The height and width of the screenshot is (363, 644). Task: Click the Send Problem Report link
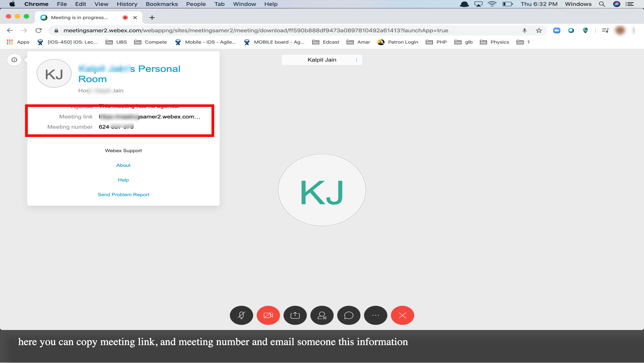[x=123, y=194]
